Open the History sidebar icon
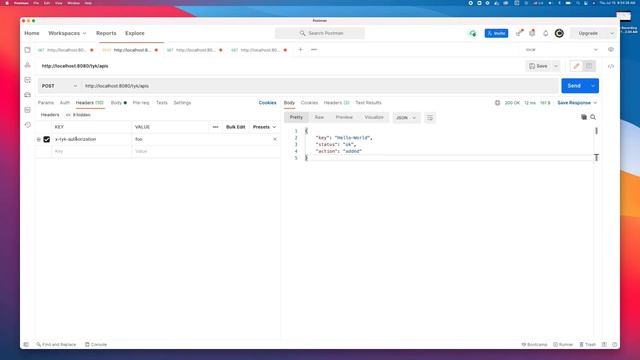The image size is (640, 360). tap(27, 125)
